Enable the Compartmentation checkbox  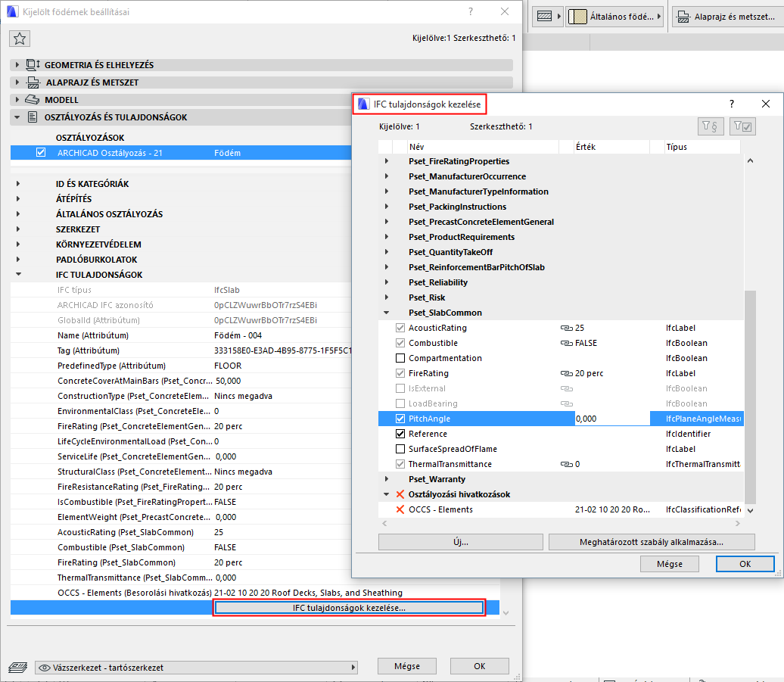click(x=400, y=358)
